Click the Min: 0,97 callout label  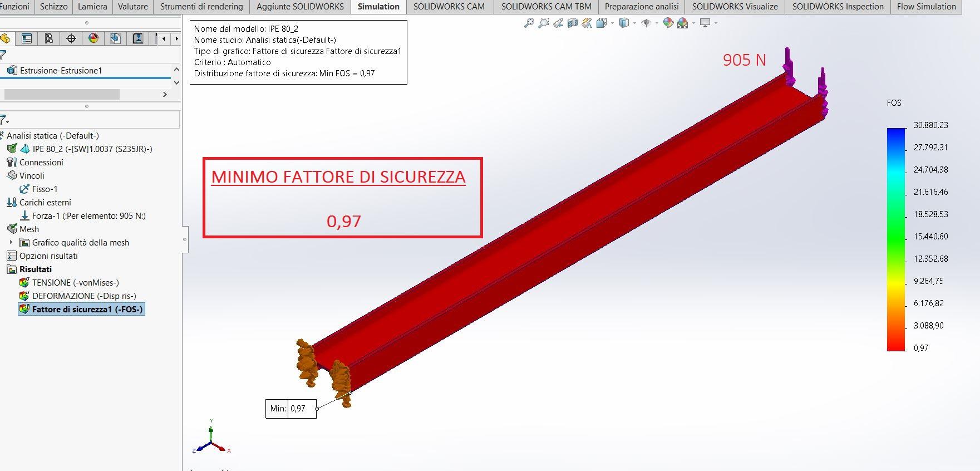click(291, 409)
